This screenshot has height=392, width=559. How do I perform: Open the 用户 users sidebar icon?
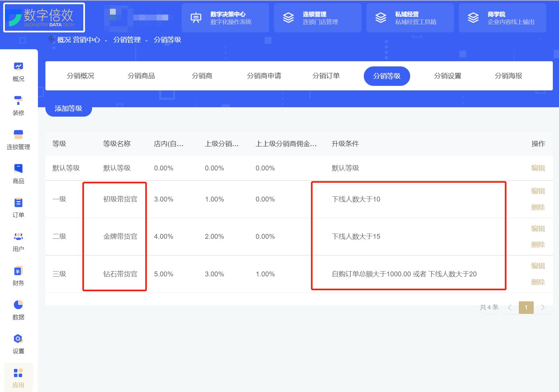18,242
